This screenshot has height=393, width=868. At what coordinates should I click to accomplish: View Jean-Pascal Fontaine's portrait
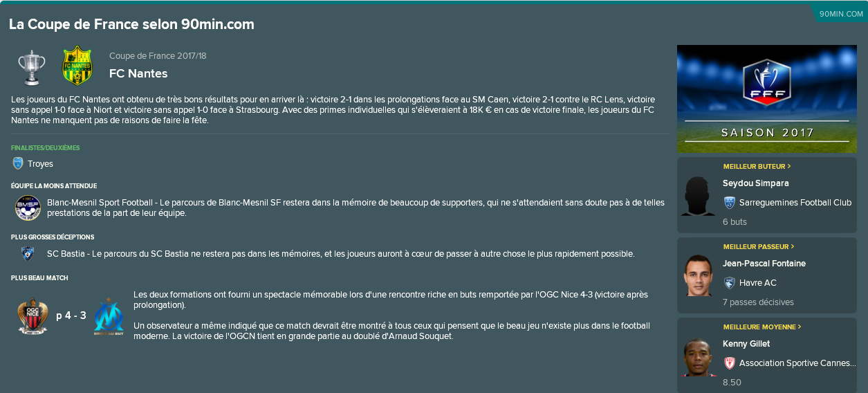pyautogui.click(x=697, y=275)
